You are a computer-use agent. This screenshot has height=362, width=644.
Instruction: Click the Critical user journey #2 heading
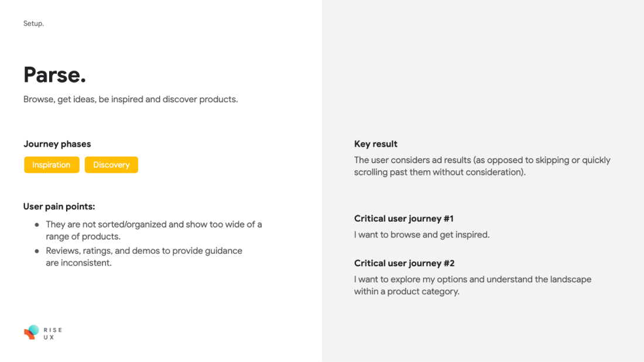tap(404, 264)
